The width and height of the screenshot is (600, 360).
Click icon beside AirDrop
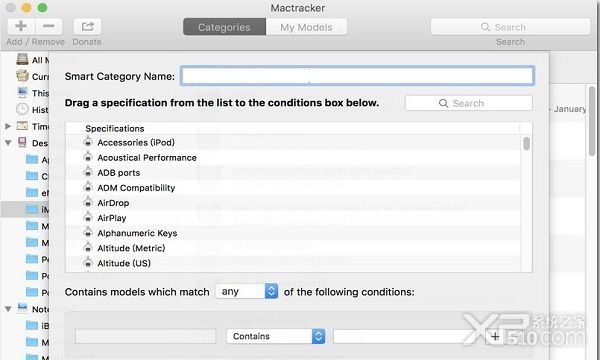tap(88, 202)
